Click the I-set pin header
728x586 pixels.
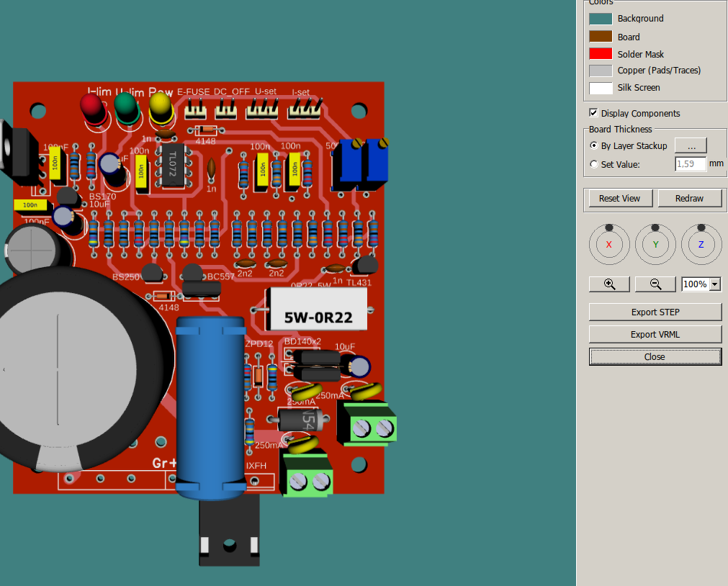(x=304, y=109)
